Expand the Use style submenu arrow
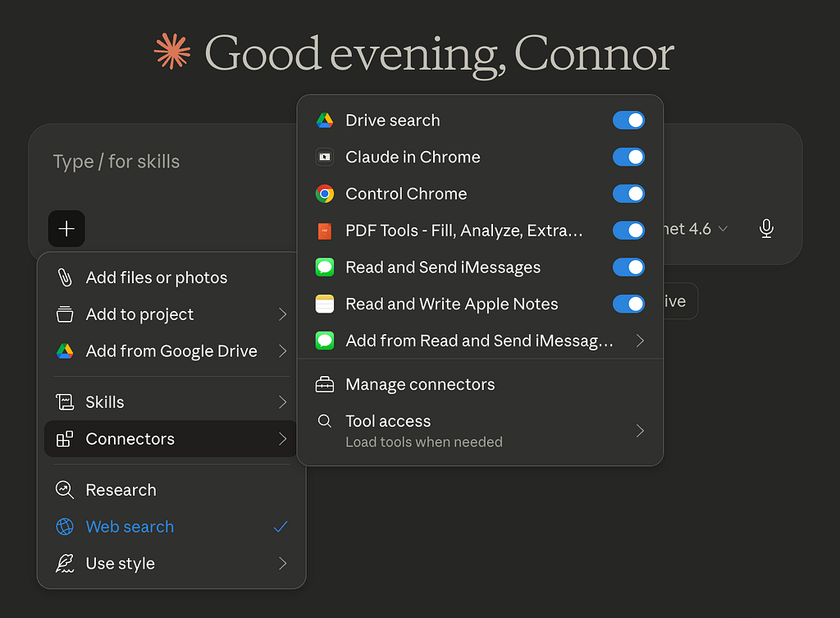The height and width of the screenshot is (618, 840). (283, 563)
